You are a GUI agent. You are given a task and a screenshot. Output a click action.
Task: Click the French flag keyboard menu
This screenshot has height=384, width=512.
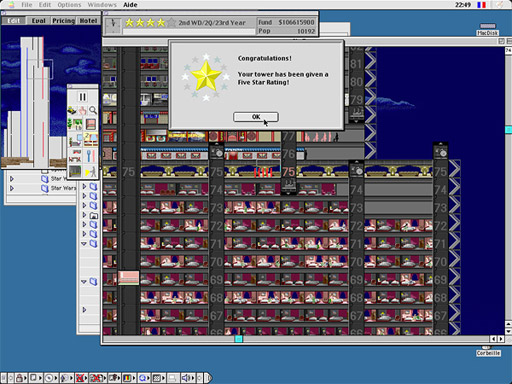[x=481, y=5]
